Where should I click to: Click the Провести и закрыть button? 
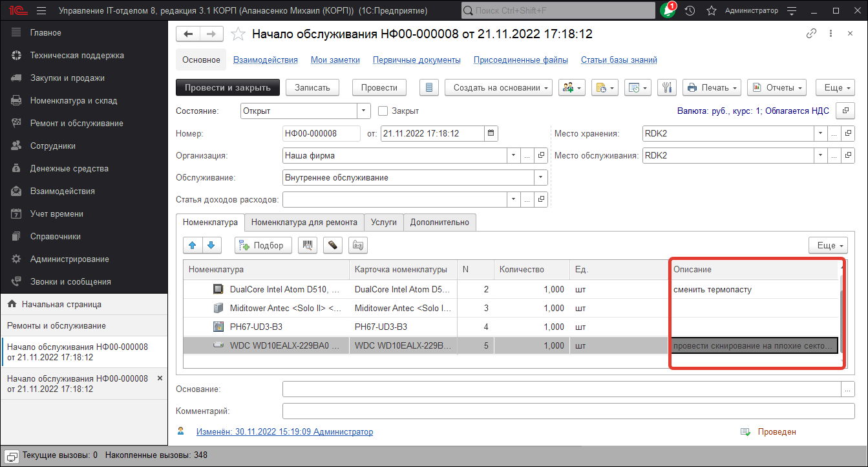coord(228,87)
